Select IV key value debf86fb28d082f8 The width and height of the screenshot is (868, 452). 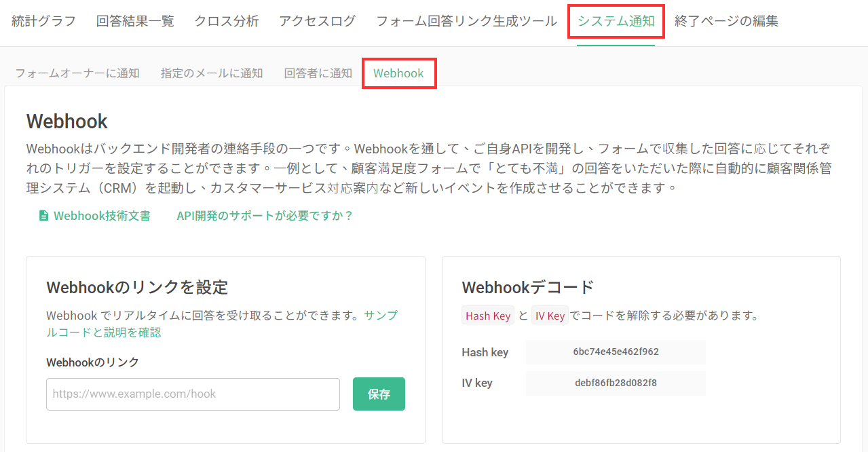[616, 383]
